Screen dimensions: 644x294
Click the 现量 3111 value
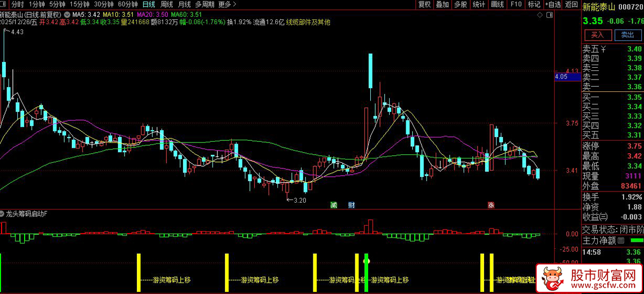(x=634, y=176)
